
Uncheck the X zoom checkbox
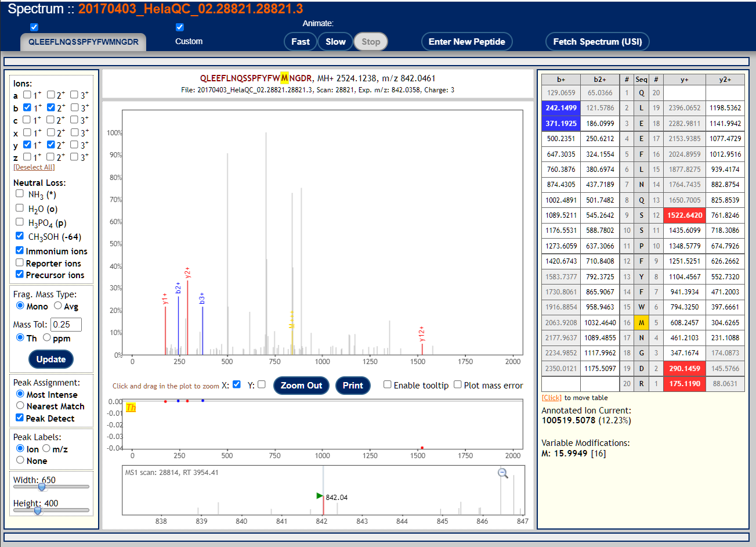coord(236,384)
